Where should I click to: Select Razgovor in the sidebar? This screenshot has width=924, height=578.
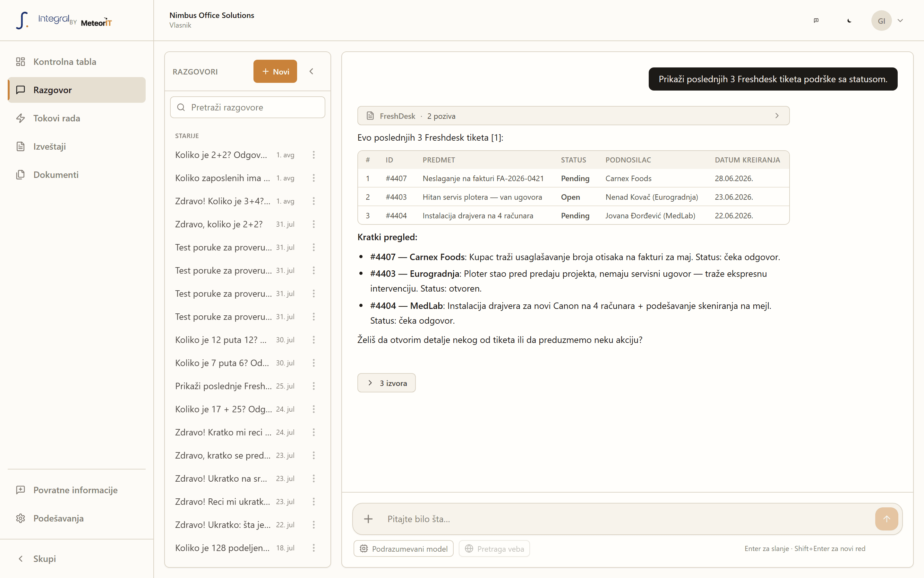76,90
